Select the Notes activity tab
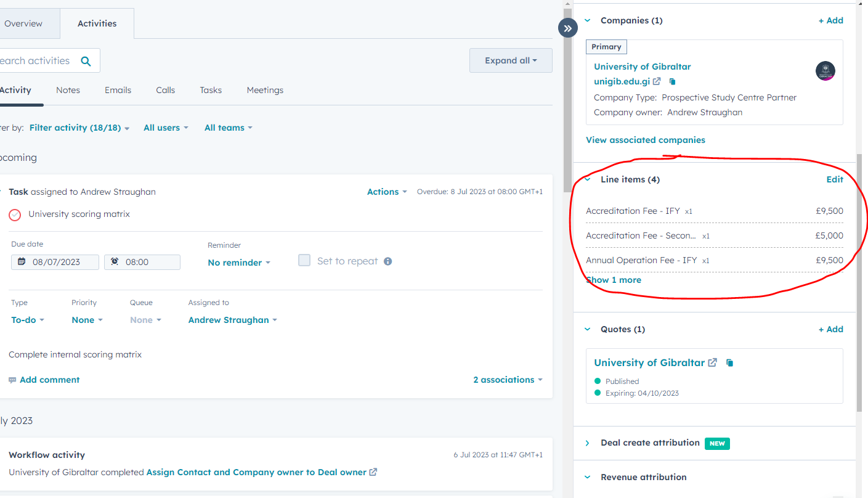The image size is (868, 498). pyautogui.click(x=68, y=90)
